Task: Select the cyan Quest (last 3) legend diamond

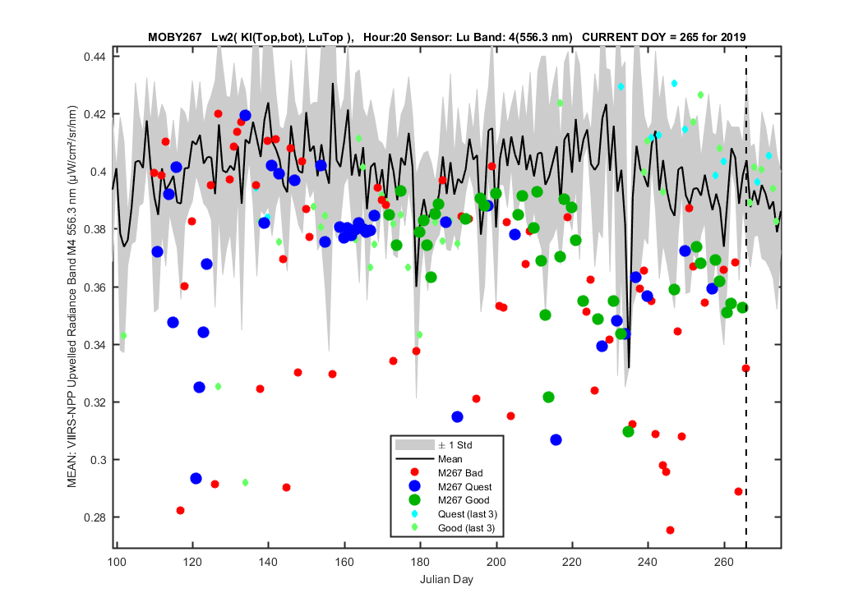Action: pos(414,513)
